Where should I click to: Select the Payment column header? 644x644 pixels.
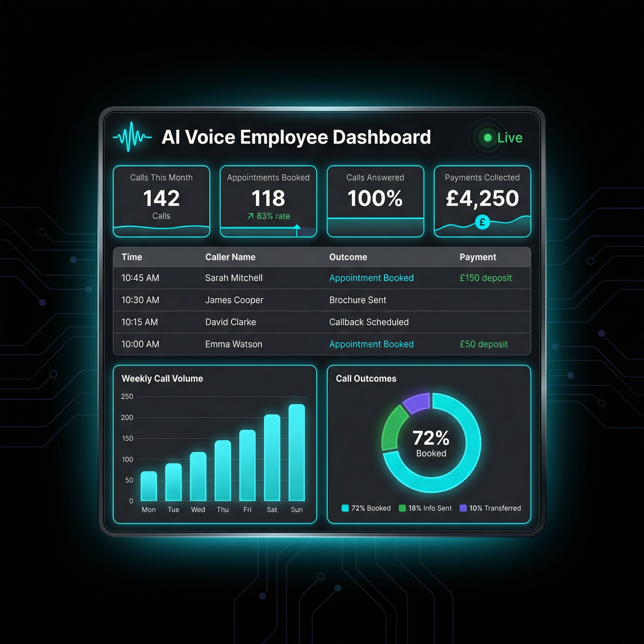[x=478, y=257]
